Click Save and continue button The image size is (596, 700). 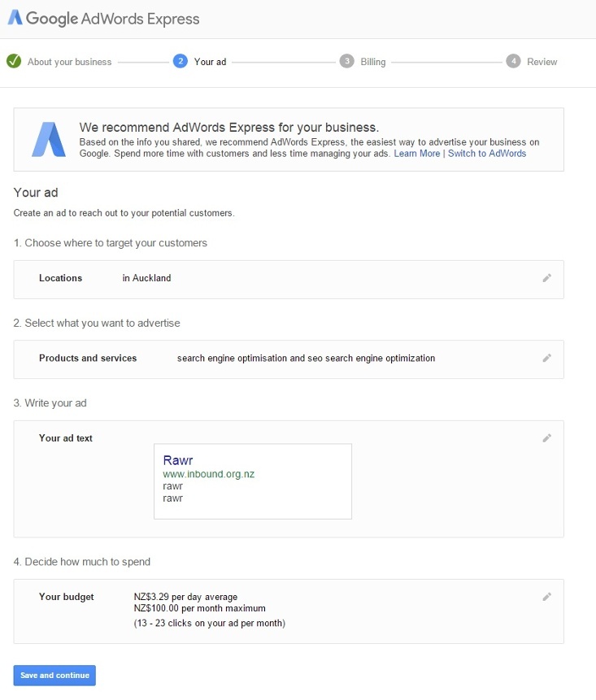tap(54, 676)
